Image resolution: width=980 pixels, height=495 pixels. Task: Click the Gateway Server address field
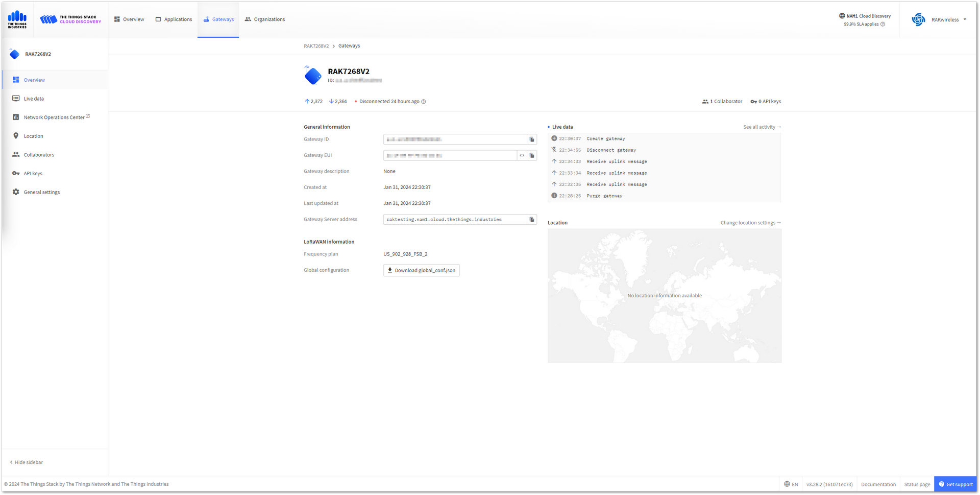coord(455,220)
